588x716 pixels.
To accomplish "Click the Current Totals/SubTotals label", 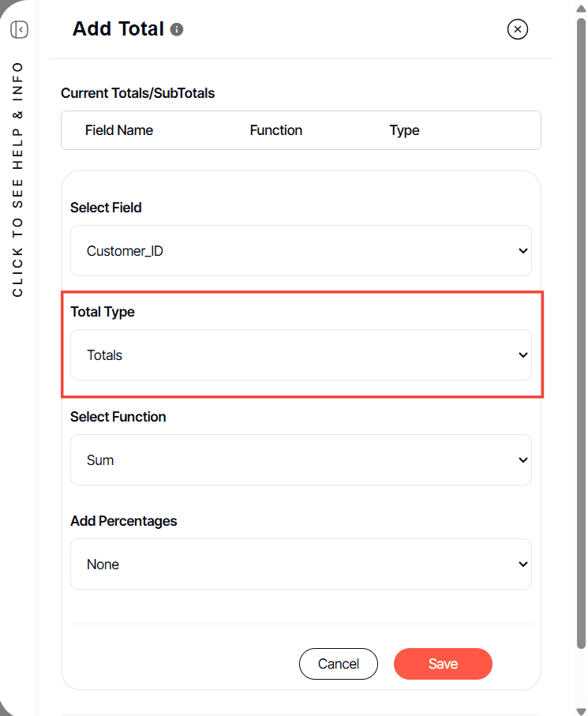I will (x=137, y=93).
